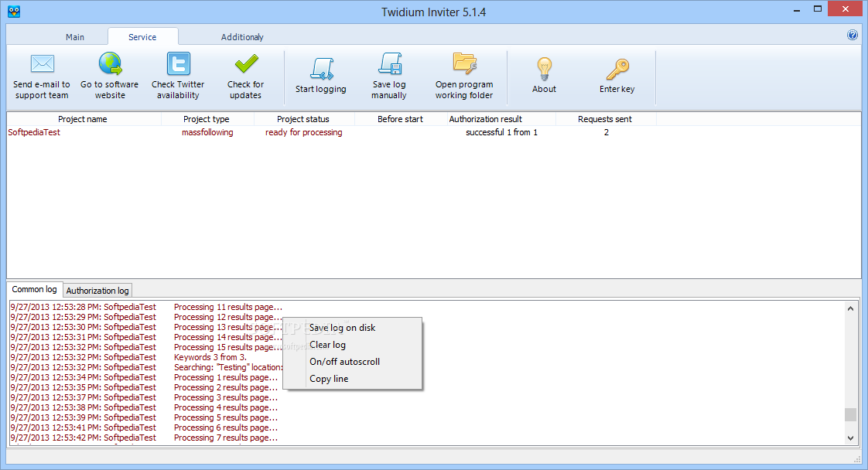Click the ready for processing status cell
The image size is (868, 470).
(303, 132)
